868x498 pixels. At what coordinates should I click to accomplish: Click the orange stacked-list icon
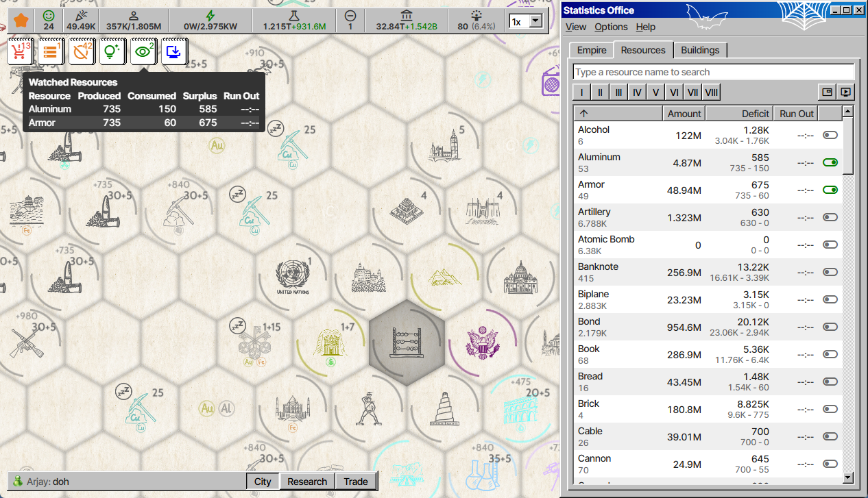pyautogui.click(x=51, y=51)
